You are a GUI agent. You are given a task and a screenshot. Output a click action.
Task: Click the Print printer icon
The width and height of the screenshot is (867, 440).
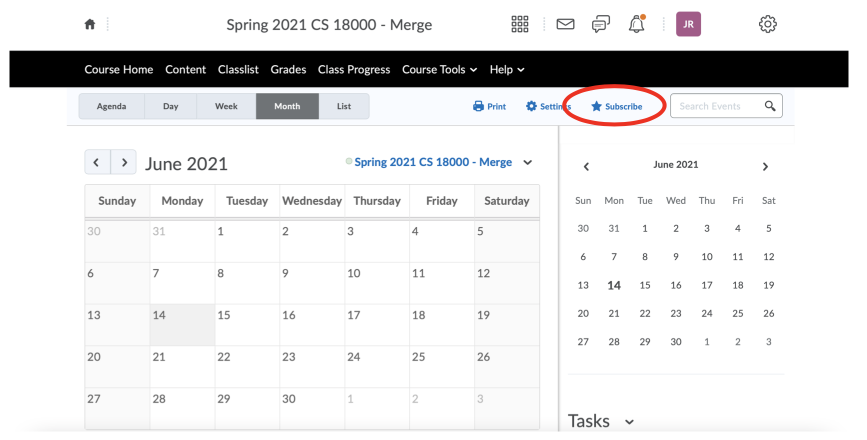pyautogui.click(x=478, y=106)
